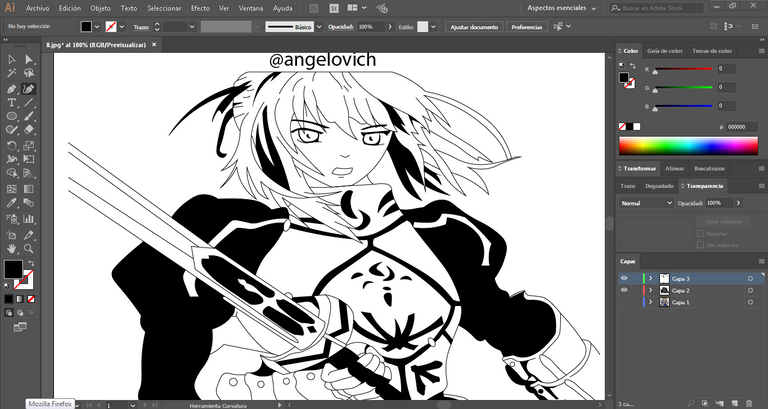Select the Curvature tool
The width and height of the screenshot is (768, 409).
click(29, 89)
